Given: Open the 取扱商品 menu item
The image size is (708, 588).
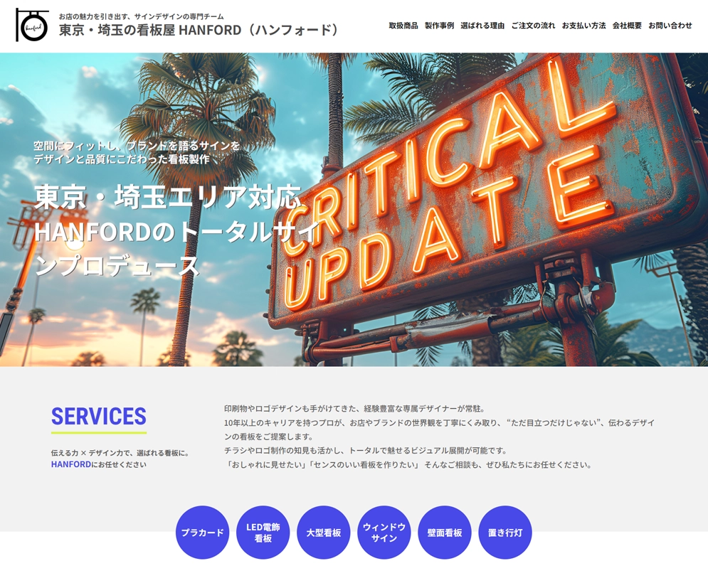Looking at the screenshot, I should [403, 26].
